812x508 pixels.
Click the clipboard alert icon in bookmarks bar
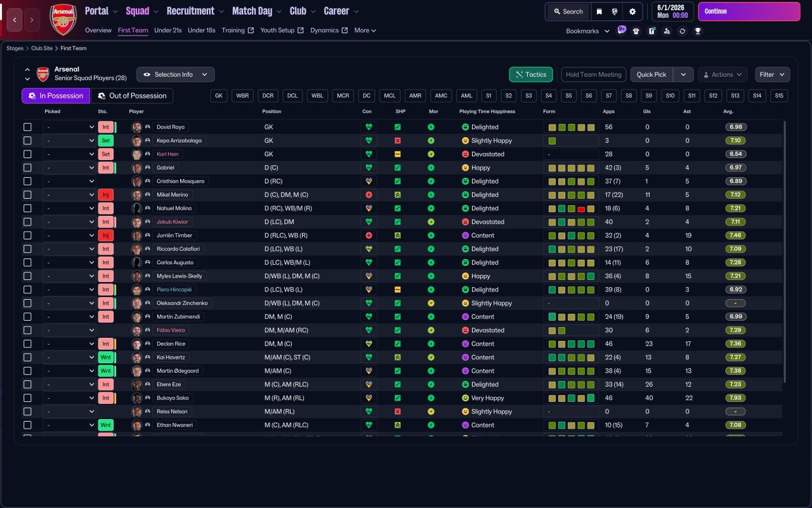[x=652, y=31]
